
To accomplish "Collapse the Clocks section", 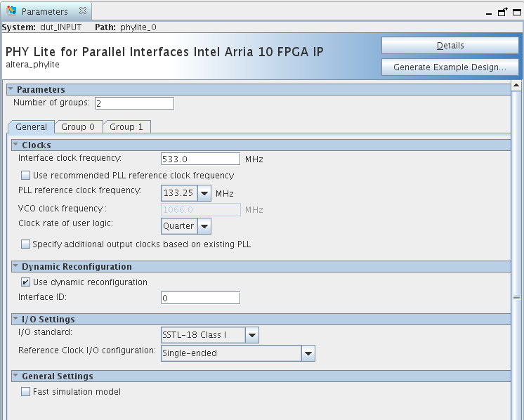I will (15, 145).
